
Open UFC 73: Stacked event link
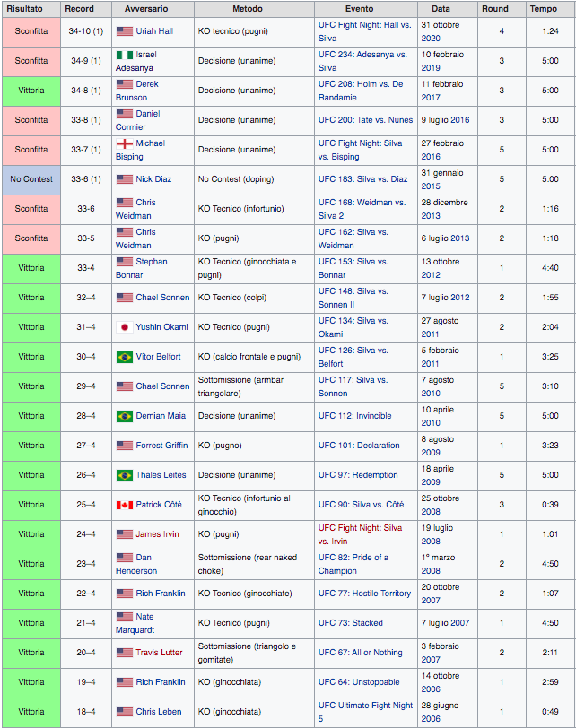point(350,623)
